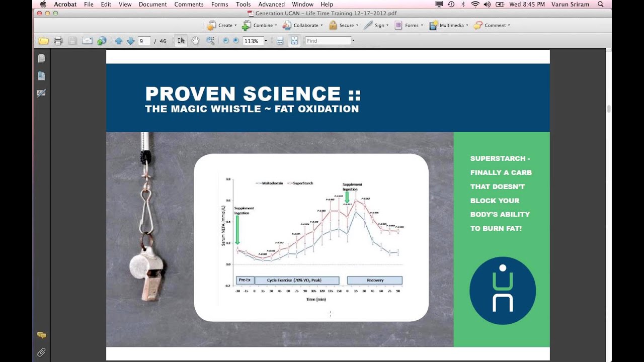The image size is (644, 362).
Task: Click the Open file folder icon
Action: pyautogui.click(x=44, y=41)
